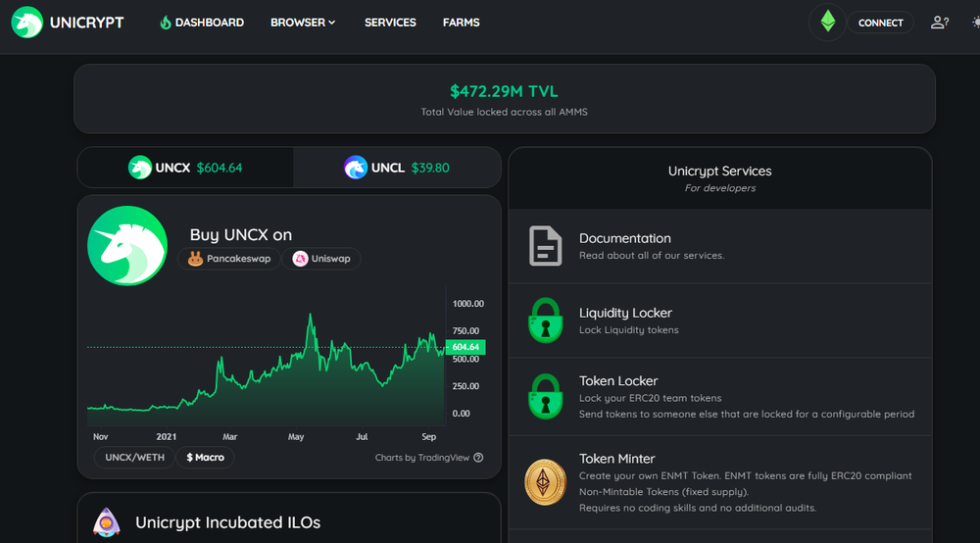Click the Pancakeswap bunny icon

(196, 259)
